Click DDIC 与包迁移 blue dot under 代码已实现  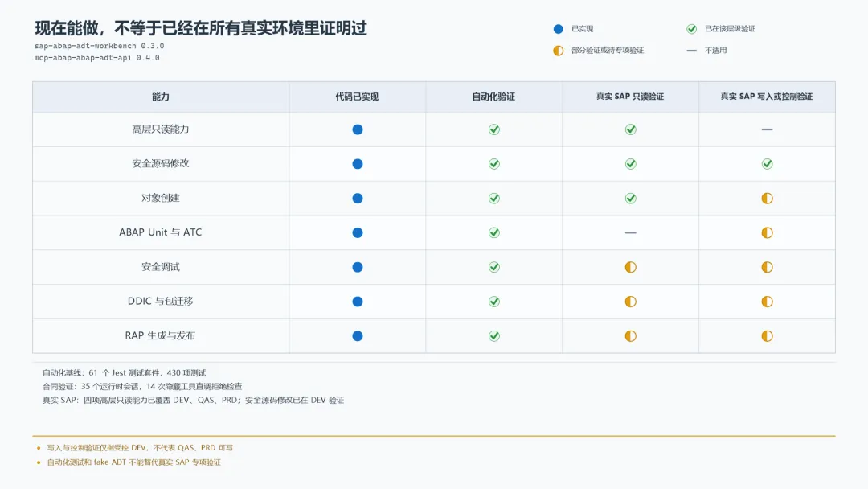358,302
